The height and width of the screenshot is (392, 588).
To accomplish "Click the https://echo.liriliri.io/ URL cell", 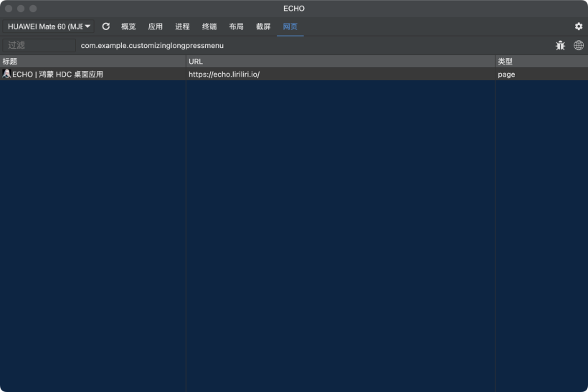I will coord(224,75).
